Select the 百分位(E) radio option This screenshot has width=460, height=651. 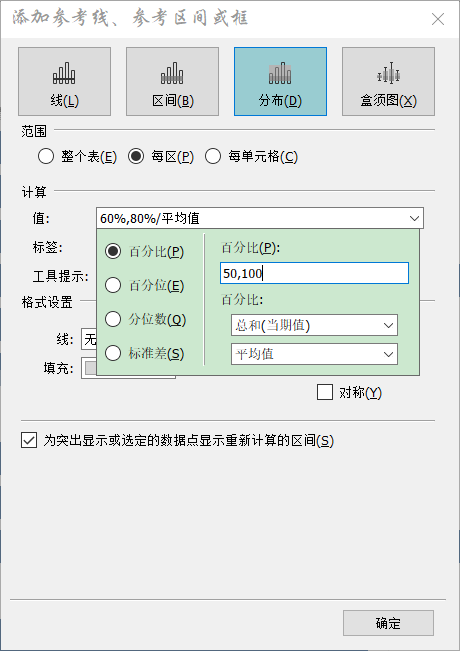113,285
